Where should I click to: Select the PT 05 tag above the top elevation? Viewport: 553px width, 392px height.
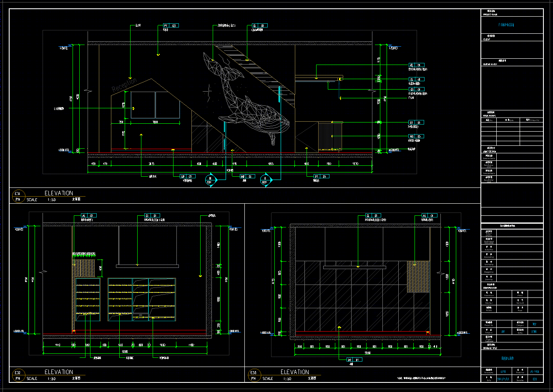(x=171, y=25)
